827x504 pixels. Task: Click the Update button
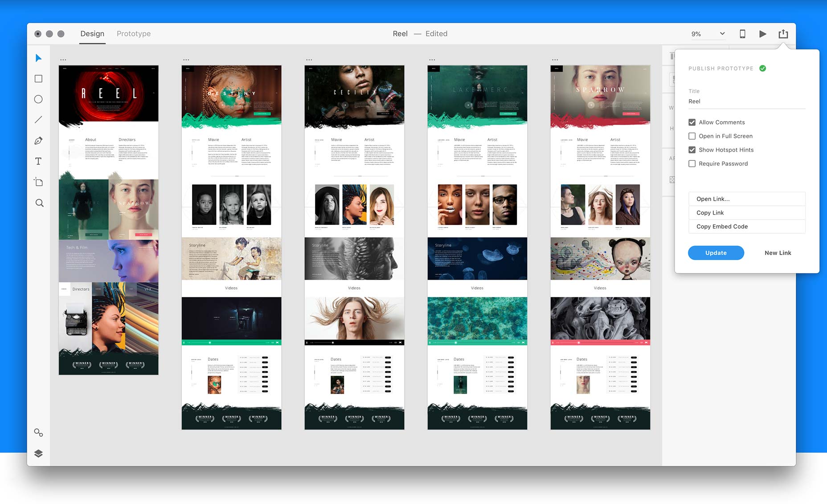coord(716,252)
